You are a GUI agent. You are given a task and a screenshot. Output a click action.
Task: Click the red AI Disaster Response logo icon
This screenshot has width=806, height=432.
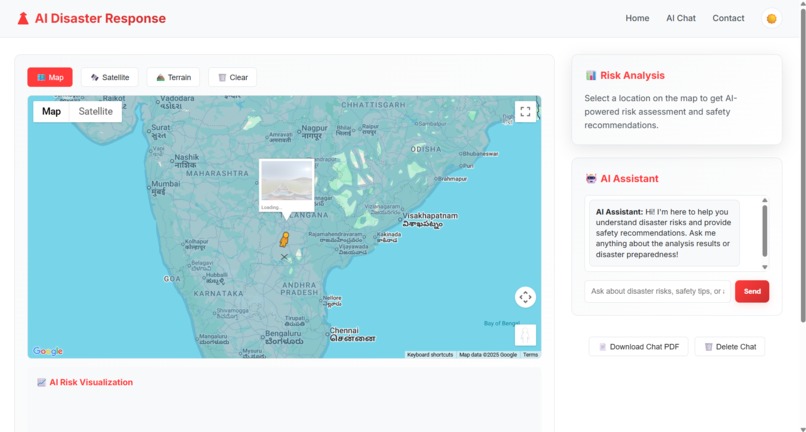23,19
